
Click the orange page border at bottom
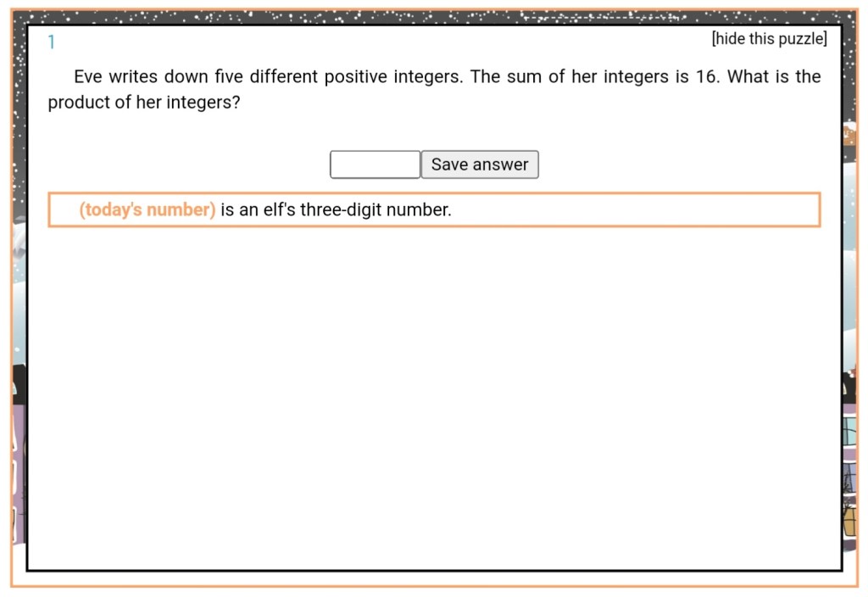(x=434, y=585)
